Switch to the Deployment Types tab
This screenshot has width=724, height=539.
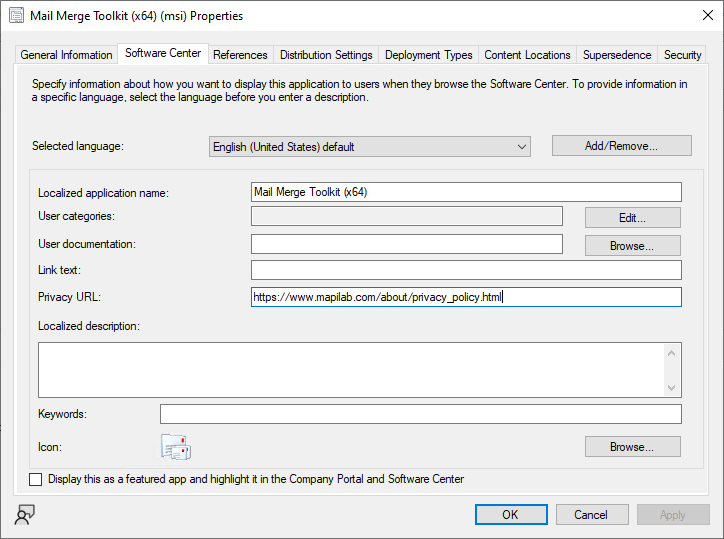click(x=428, y=55)
